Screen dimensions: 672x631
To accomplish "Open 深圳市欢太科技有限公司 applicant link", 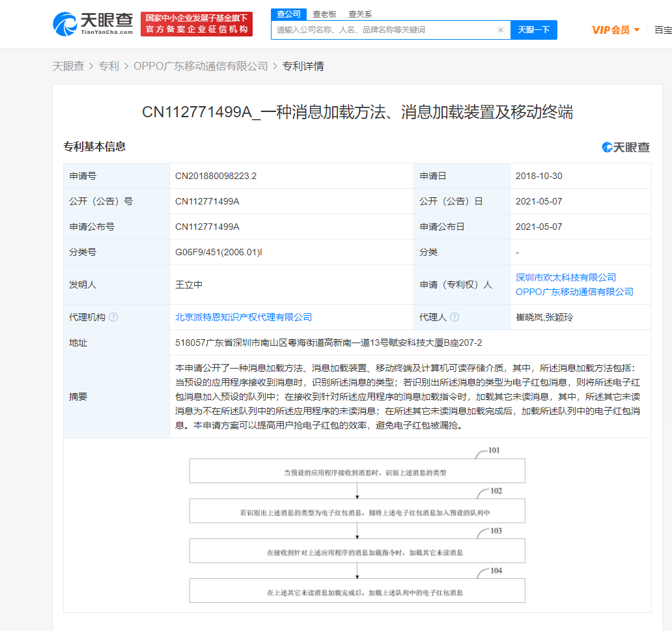I will pyautogui.click(x=565, y=277).
